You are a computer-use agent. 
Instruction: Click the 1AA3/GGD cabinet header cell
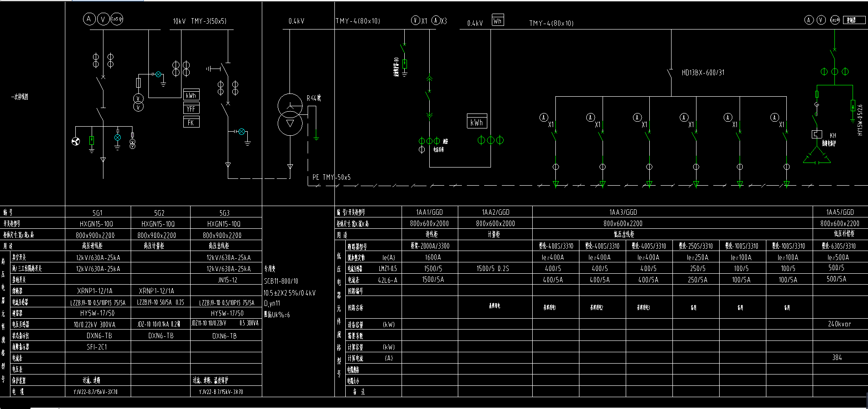tap(623, 212)
